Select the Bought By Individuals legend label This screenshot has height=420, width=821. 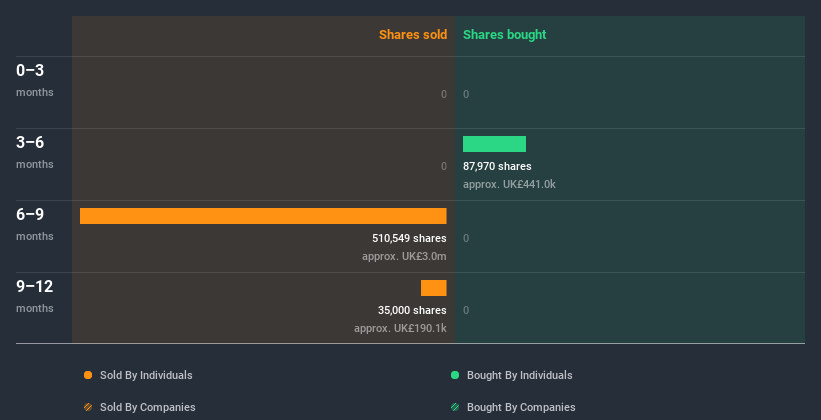pos(519,375)
